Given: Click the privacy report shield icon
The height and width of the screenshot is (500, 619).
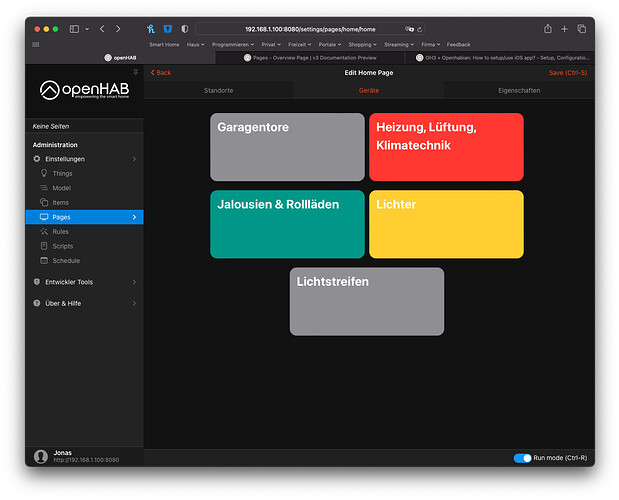Looking at the screenshot, I should (185, 29).
